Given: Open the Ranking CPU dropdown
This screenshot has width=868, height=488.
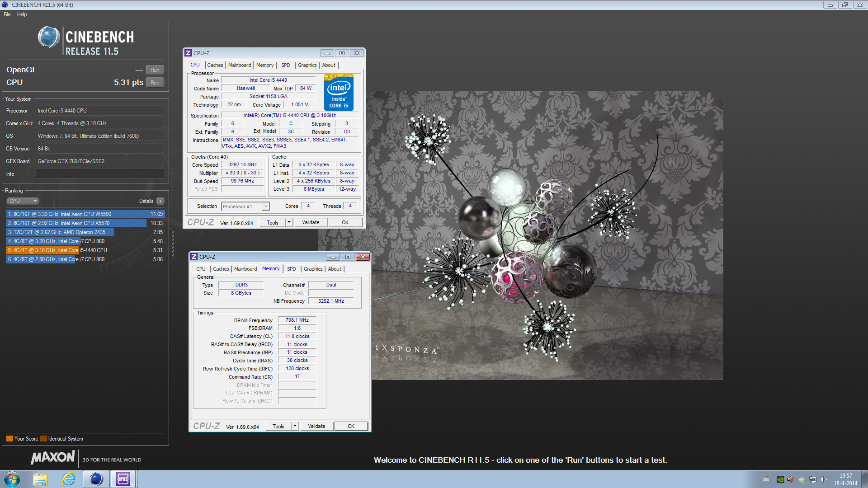Looking at the screenshot, I should click(23, 201).
